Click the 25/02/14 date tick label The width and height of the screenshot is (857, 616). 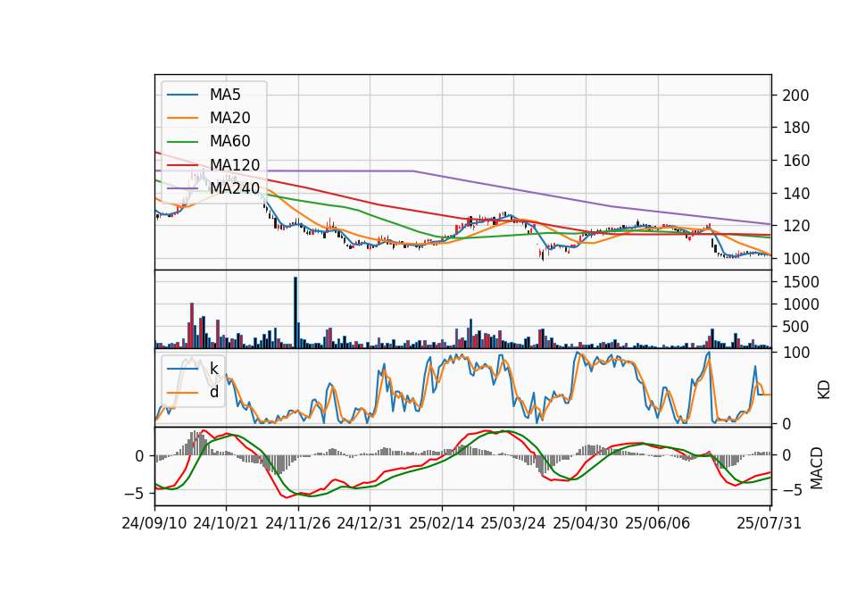tap(442, 523)
